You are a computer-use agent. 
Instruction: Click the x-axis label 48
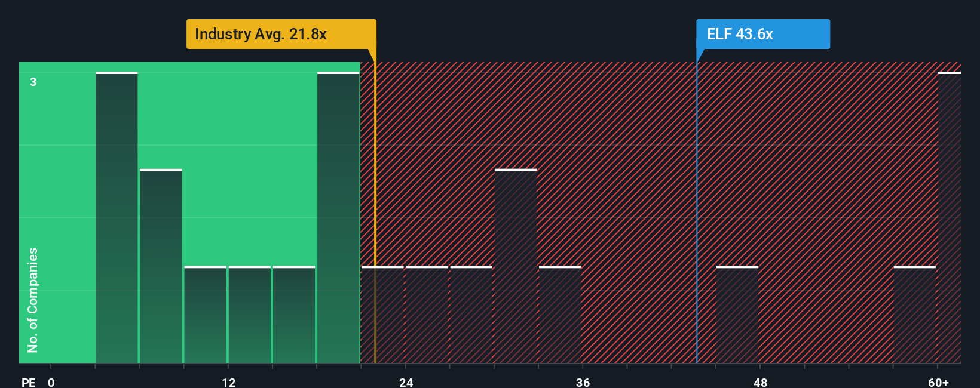pos(760,382)
